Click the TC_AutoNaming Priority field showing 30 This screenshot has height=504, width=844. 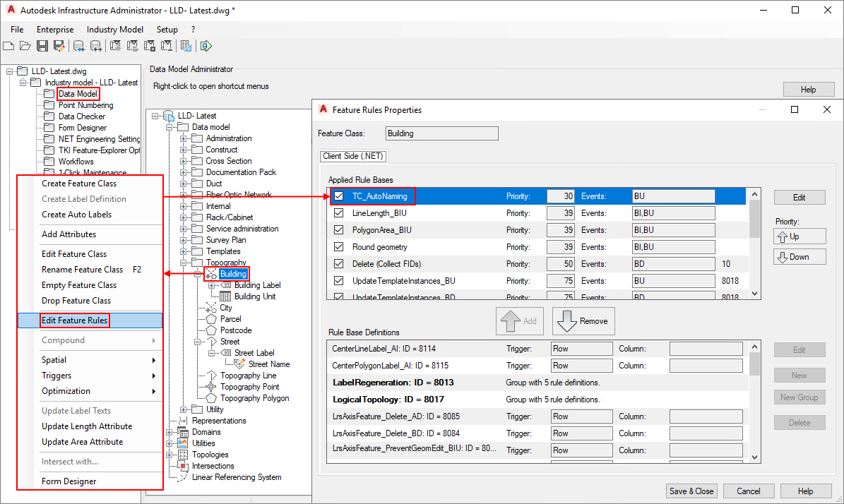560,196
